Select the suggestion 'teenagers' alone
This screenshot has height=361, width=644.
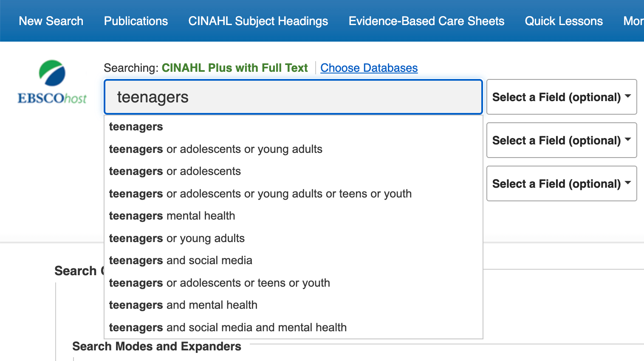[x=293, y=127]
